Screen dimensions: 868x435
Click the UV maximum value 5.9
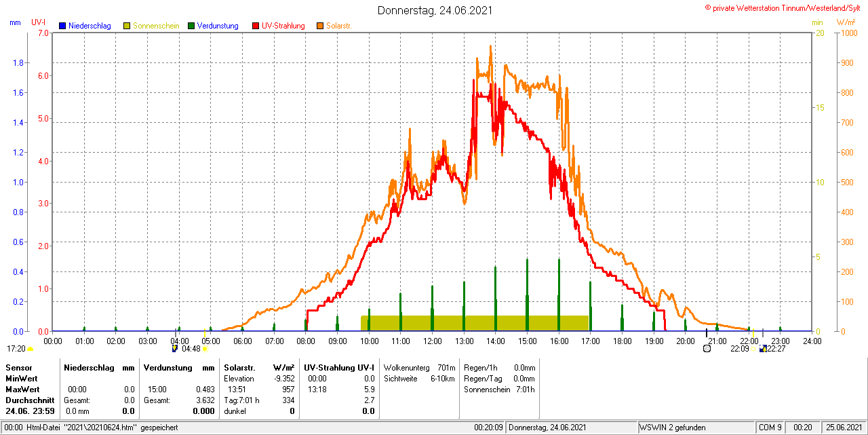[370, 389]
